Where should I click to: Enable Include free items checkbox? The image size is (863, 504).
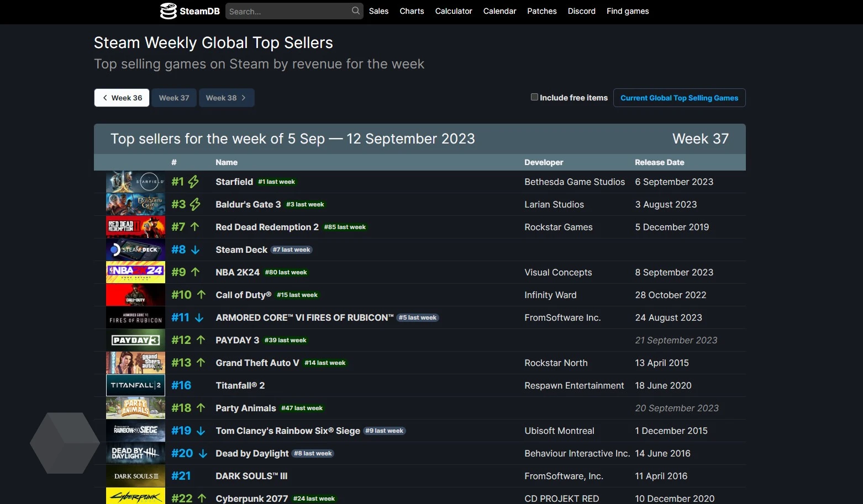tap(534, 97)
